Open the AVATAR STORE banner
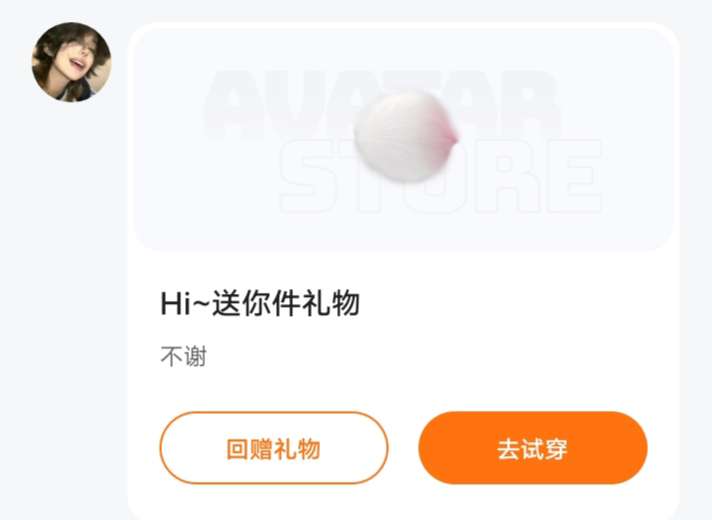Viewport: 712px width, 520px height. pos(404,139)
